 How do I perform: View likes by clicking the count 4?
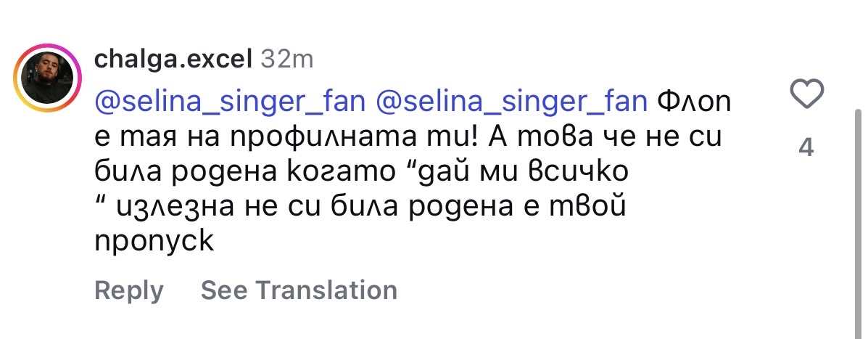tap(806, 148)
